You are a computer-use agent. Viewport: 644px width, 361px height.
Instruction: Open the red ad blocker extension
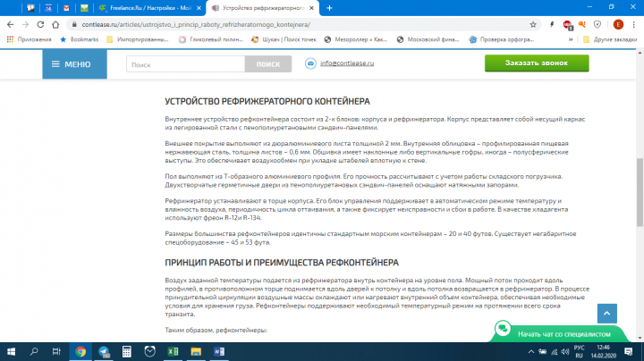(567, 25)
